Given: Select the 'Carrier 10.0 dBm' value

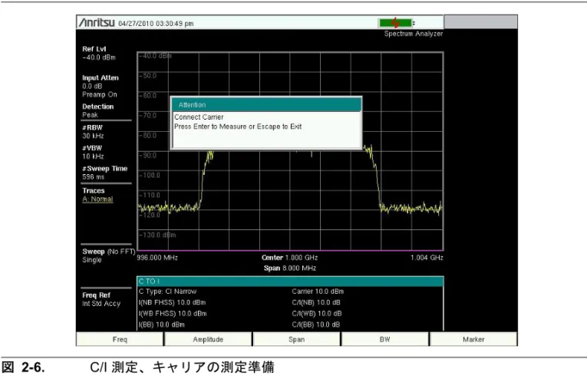Looking at the screenshot, I should click(x=318, y=292).
